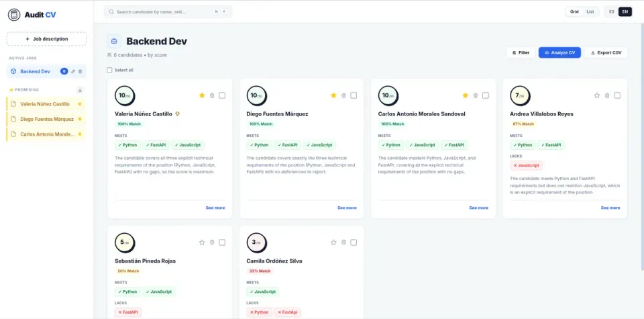Viewport: 644px width, 319px height.
Task: Click the Python lacking tag on Camila's card
Action: 259,312
